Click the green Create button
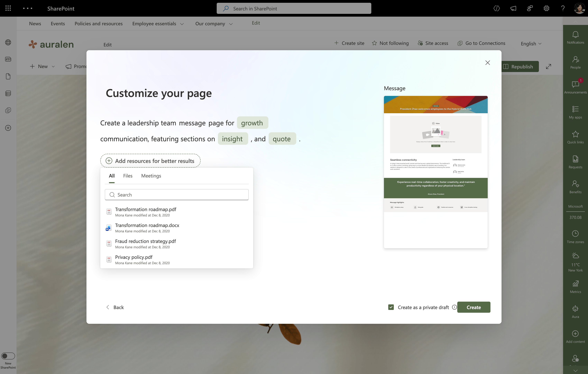This screenshot has height=374, width=588. tap(474, 307)
